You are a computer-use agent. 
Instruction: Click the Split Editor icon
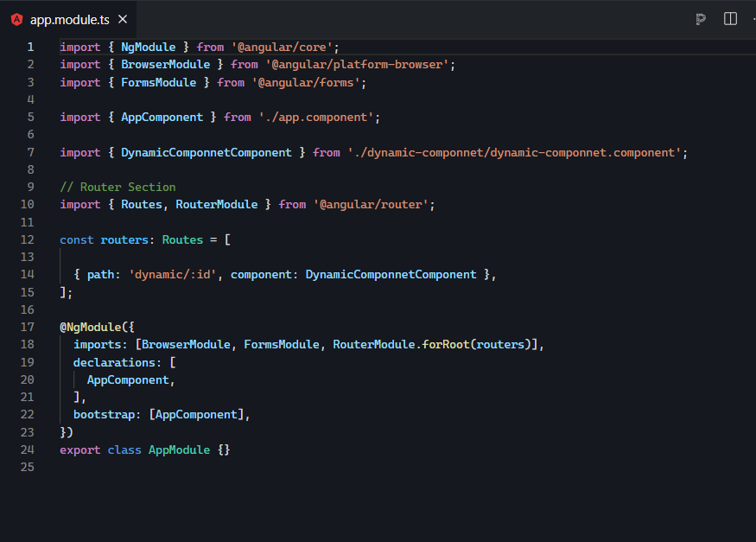[729, 18]
